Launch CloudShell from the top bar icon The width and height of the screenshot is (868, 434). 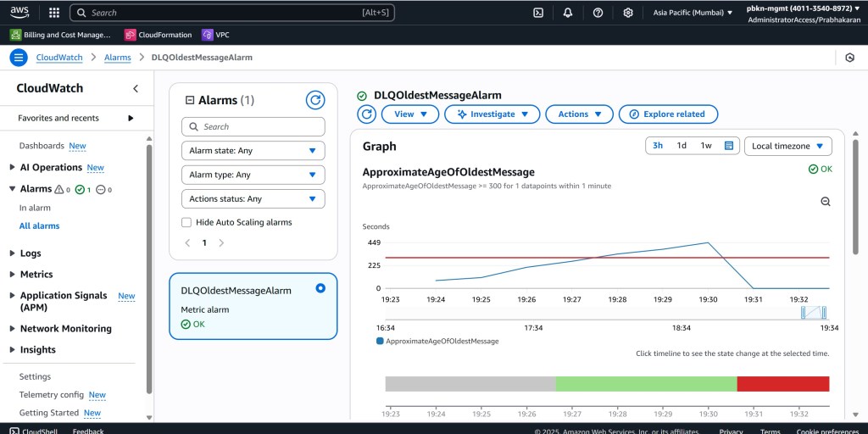[x=538, y=13]
